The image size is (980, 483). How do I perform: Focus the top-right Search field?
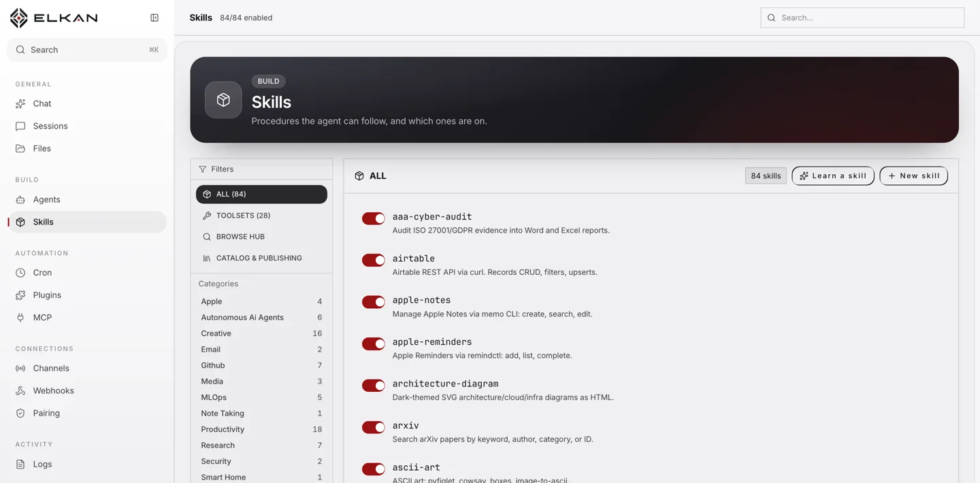pyautogui.click(x=862, y=18)
